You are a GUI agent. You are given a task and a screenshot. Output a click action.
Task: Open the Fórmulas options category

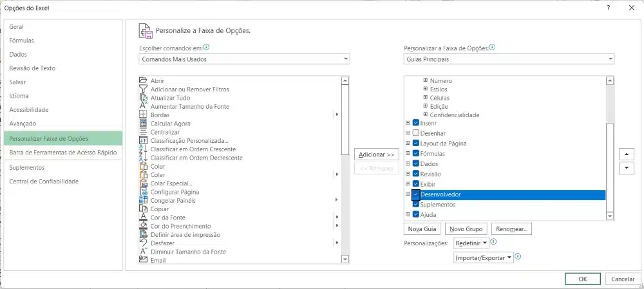click(x=63, y=41)
